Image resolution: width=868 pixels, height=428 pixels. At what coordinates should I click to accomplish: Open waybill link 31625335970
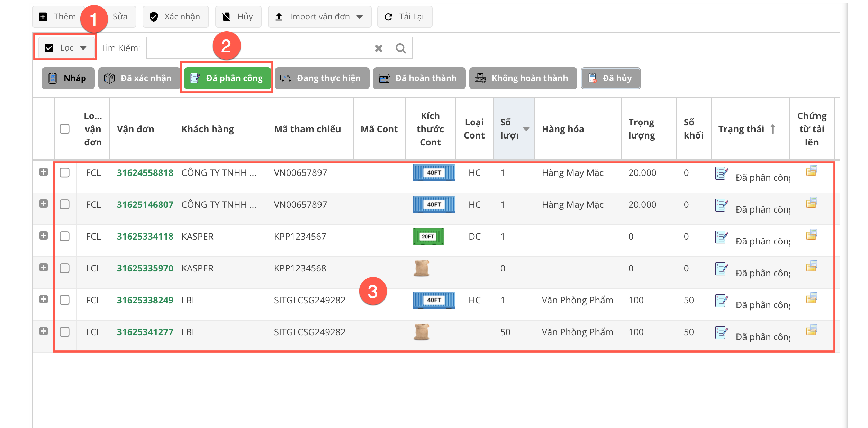pyautogui.click(x=145, y=268)
